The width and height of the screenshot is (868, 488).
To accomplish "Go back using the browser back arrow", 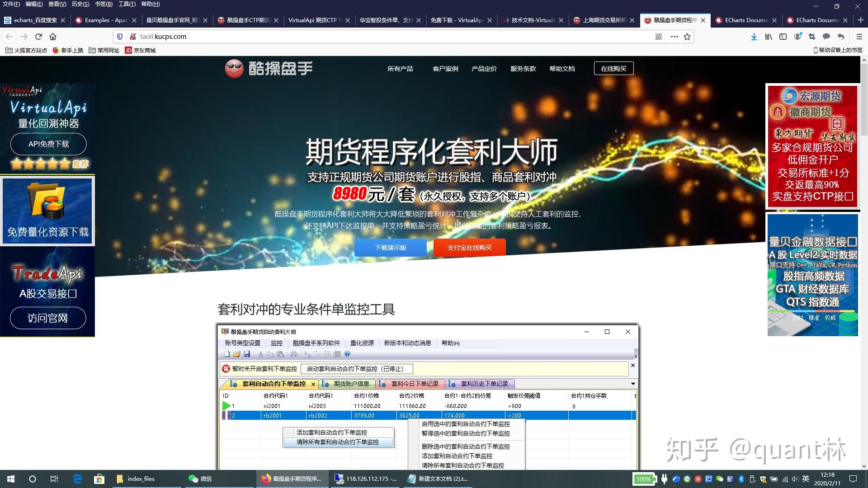I will 9,37.
